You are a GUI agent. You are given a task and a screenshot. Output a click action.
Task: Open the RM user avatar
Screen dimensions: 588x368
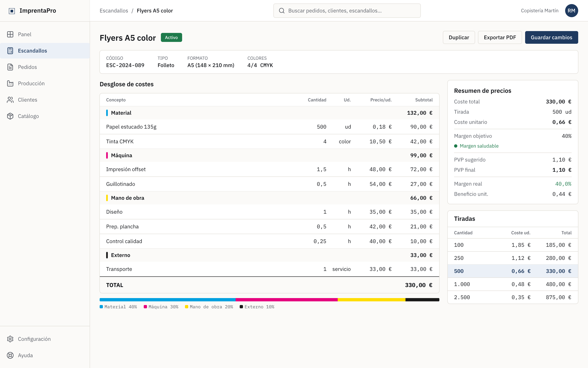571,11
